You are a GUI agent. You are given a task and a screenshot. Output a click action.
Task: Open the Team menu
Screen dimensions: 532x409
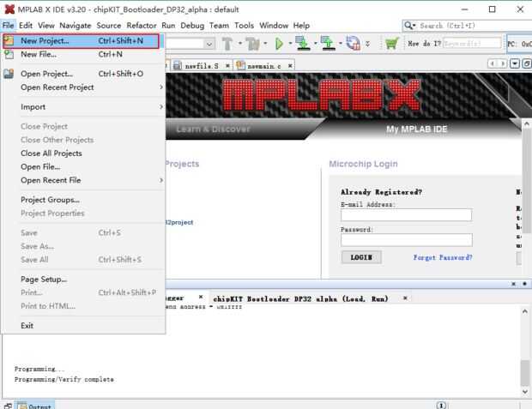point(219,26)
